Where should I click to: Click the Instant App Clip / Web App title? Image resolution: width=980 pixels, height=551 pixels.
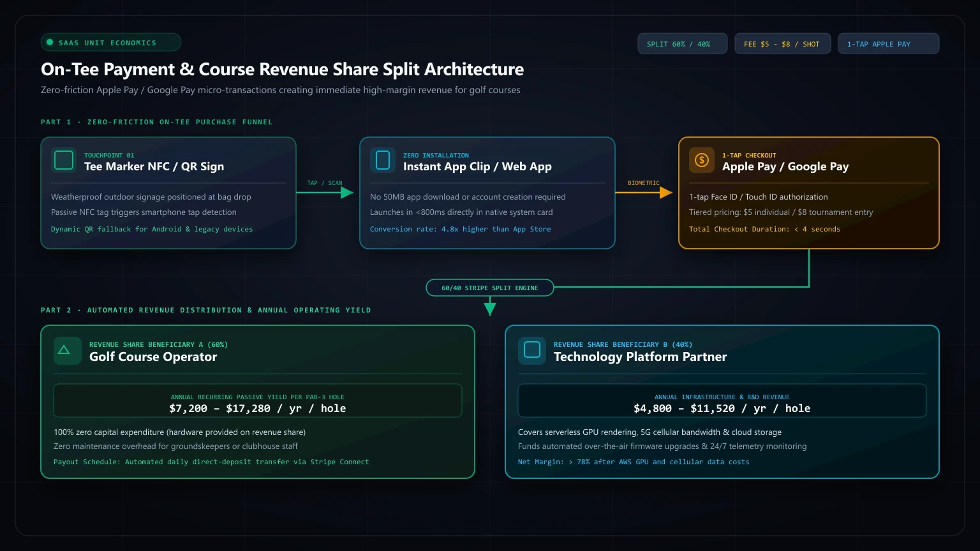point(477,166)
